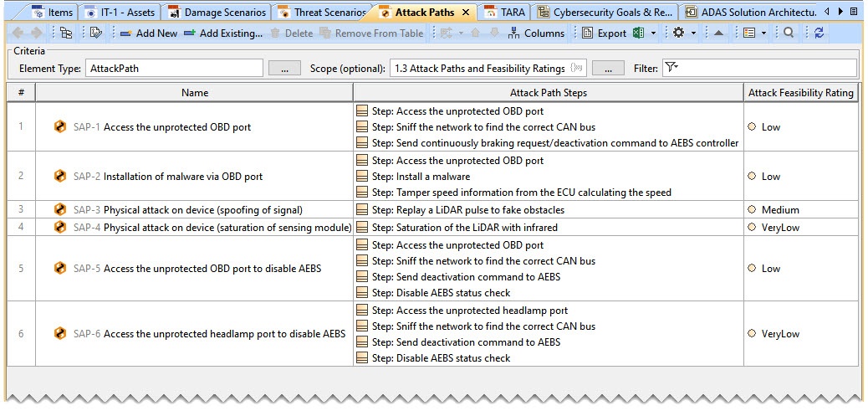The image size is (868, 411).
Task: Open the Export dropdown arrow
Action: [x=653, y=33]
